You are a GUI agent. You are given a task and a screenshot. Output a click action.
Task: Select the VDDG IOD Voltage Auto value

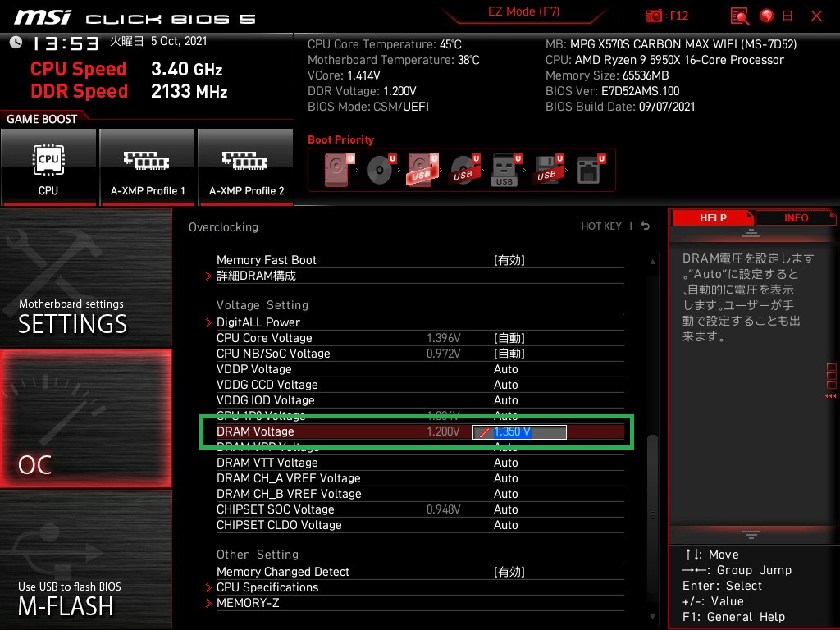pyautogui.click(x=505, y=400)
